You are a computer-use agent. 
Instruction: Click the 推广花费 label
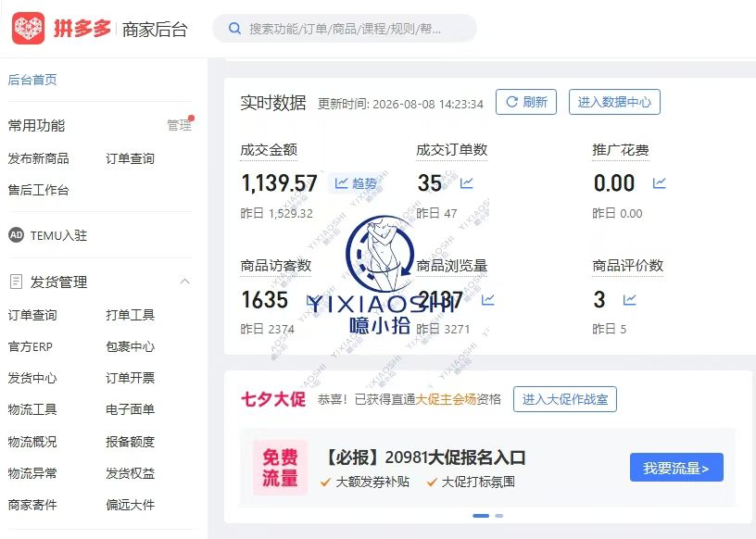click(621, 150)
